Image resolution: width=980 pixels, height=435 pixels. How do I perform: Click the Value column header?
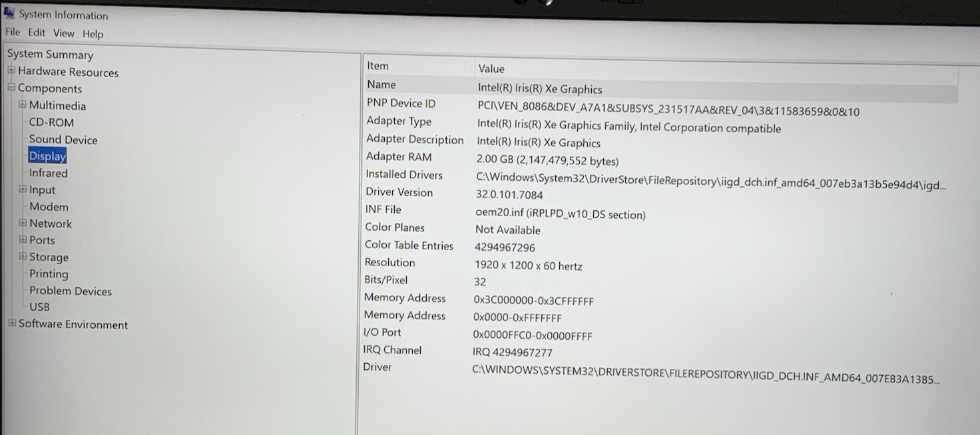pyautogui.click(x=491, y=69)
